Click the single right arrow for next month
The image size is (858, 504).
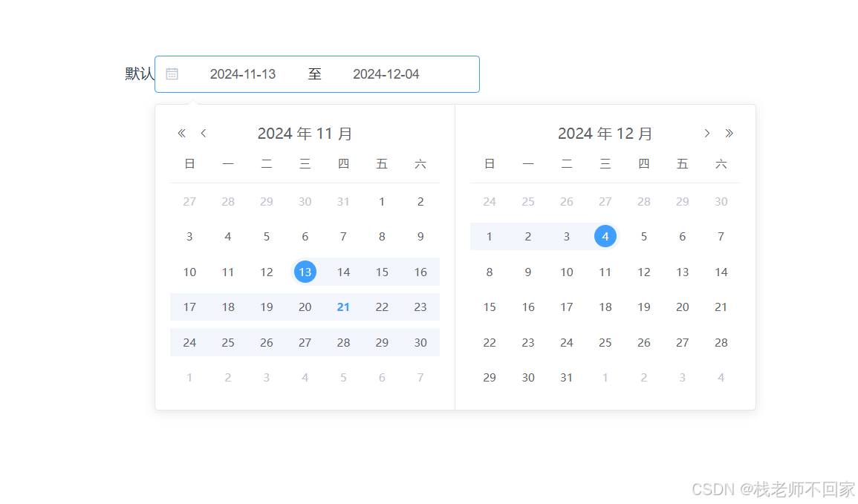point(706,133)
